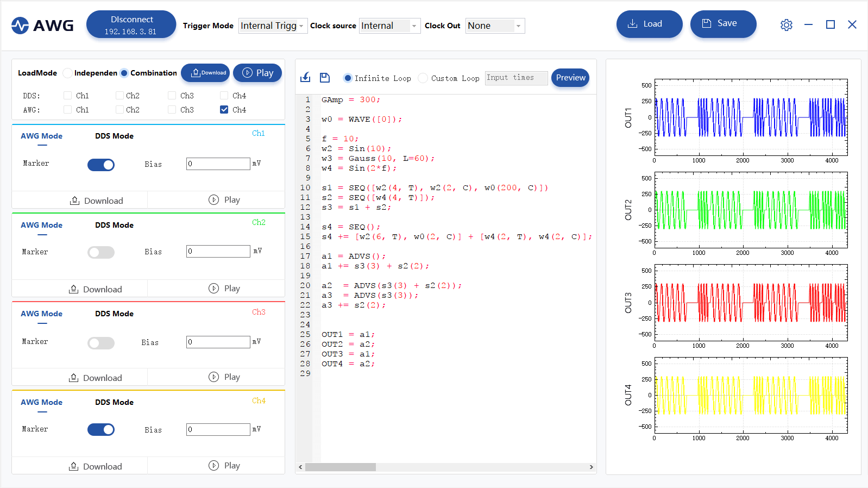
Task: Click the AWG logo icon
Action: click(x=20, y=25)
